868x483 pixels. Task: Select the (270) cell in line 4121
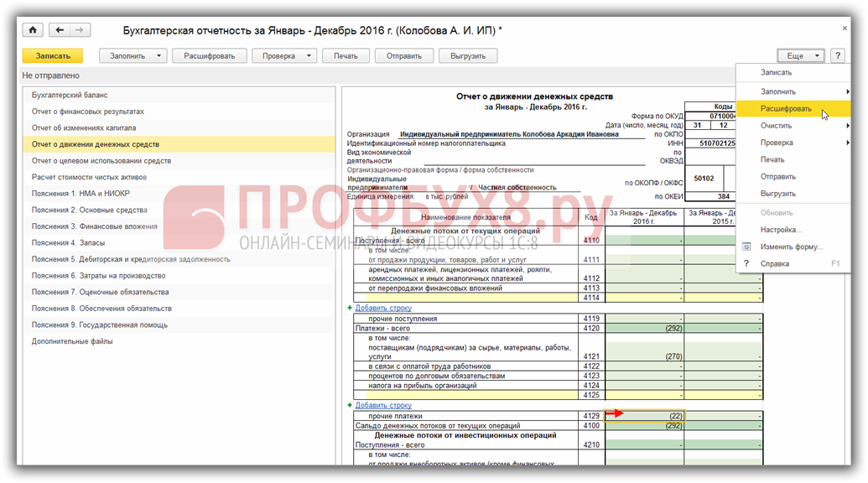[645, 352]
